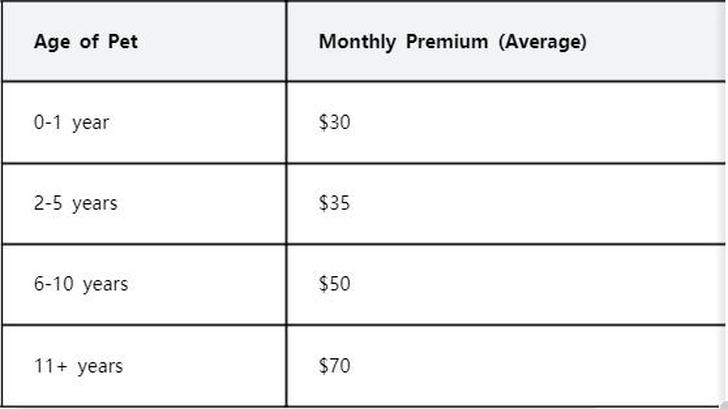Click the word Pet in header
Screen dimensions: 728x409
(123, 41)
